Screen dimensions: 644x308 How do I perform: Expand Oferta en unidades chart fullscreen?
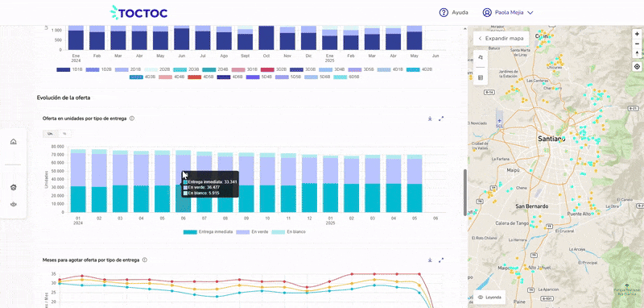coord(441,119)
